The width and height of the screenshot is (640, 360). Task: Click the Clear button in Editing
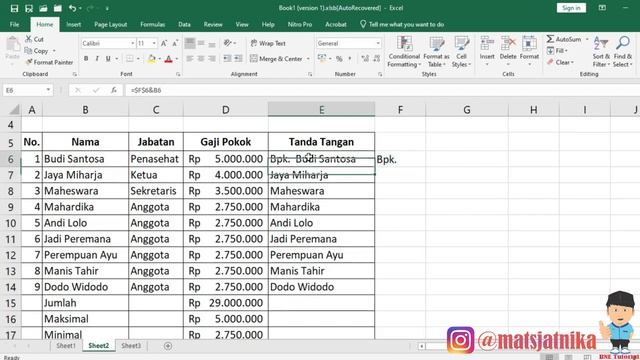point(560,62)
